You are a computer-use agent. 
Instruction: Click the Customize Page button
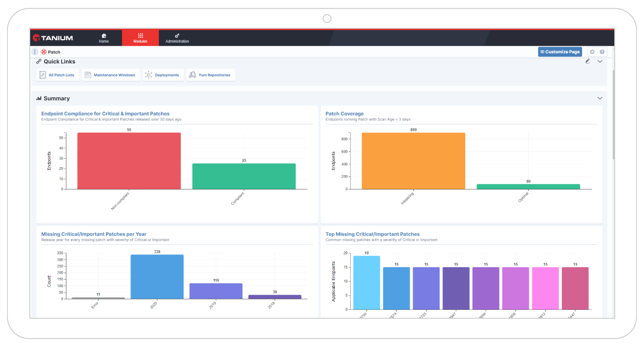(x=560, y=52)
